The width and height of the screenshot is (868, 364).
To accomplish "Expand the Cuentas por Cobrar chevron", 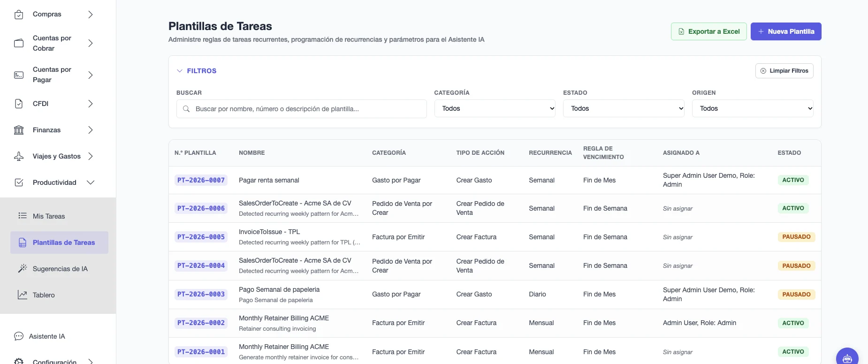I will pos(91,43).
